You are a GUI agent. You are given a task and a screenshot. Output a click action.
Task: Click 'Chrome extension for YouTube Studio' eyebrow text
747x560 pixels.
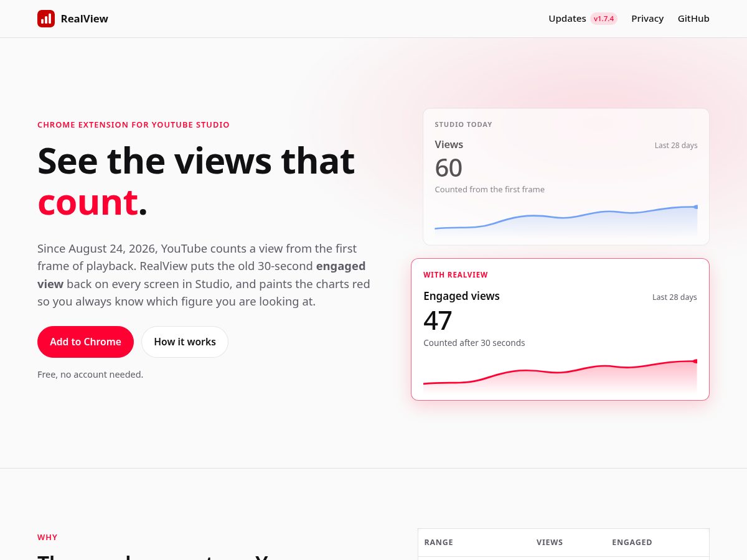133,125
